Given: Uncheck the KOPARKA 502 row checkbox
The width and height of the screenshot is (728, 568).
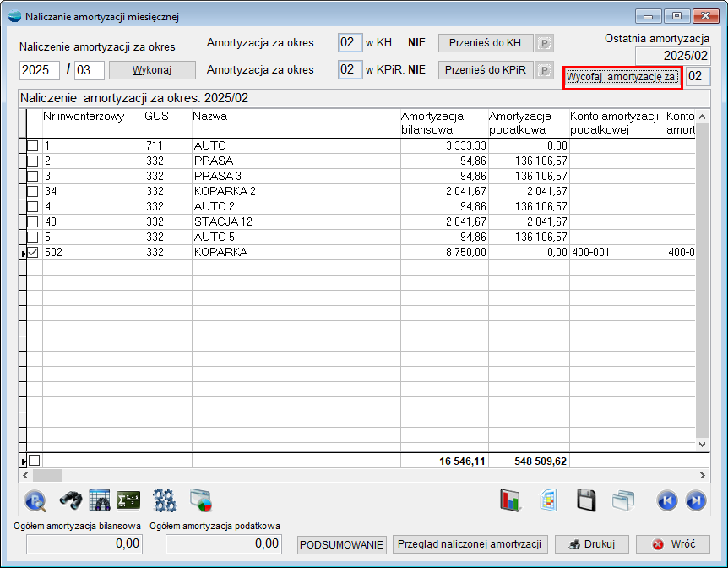Looking at the screenshot, I should pyautogui.click(x=33, y=253).
